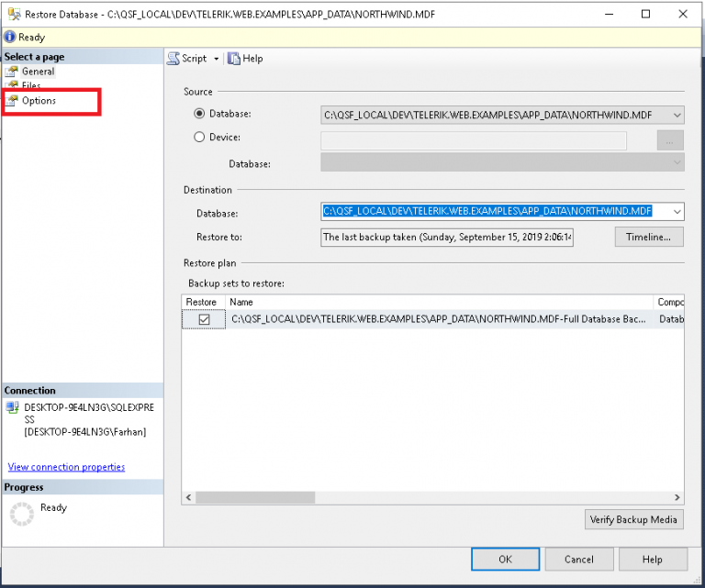Click OK to restore database
Screen dimensions: 705x588
pos(506,560)
